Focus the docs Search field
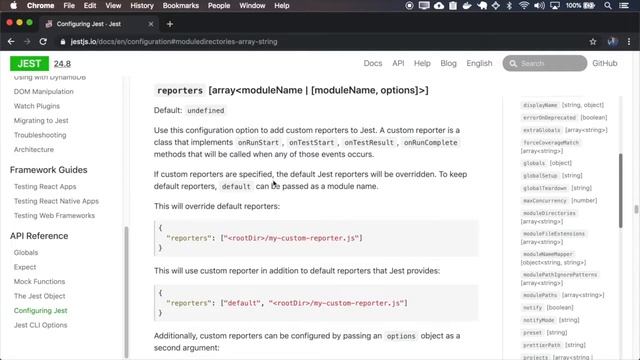 pos(544,63)
